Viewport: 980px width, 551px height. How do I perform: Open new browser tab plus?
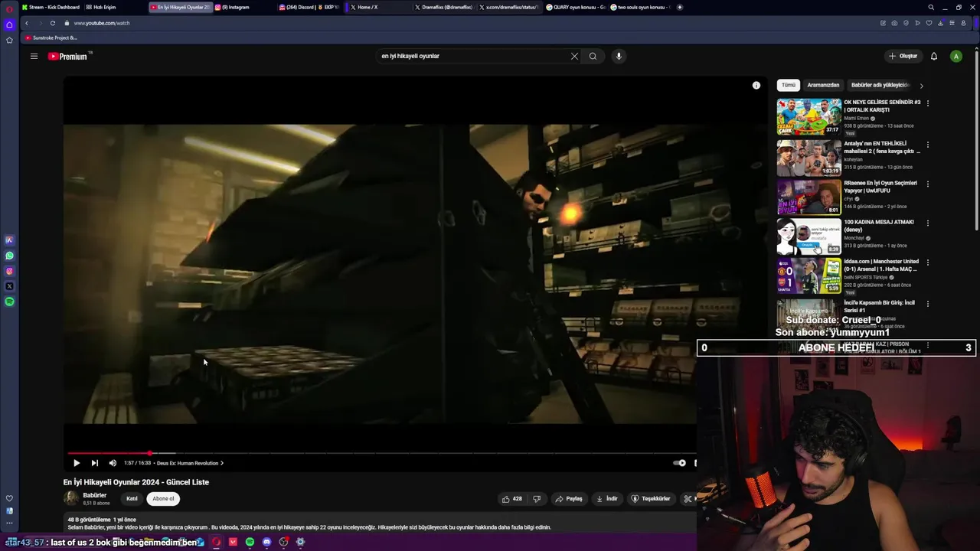pyautogui.click(x=679, y=7)
